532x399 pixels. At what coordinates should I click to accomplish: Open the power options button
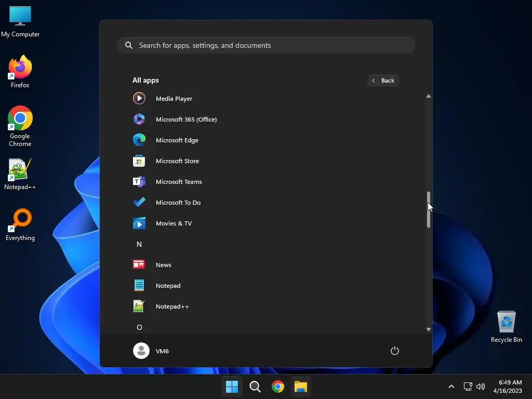click(395, 351)
